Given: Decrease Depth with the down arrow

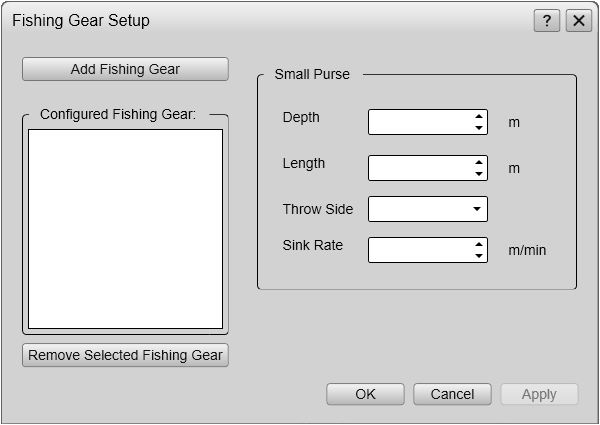Looking at the screenshot, I should [479, 128].
